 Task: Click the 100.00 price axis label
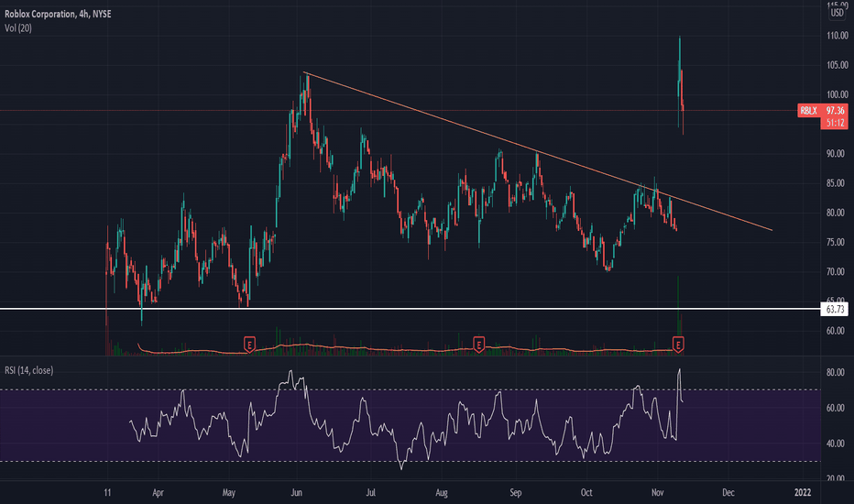pyautogui.click(x=838, y=94)
